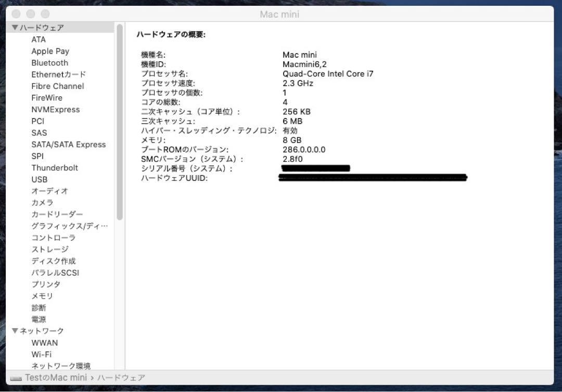Click the 2.8f0 SMC version value

[292, 159]
